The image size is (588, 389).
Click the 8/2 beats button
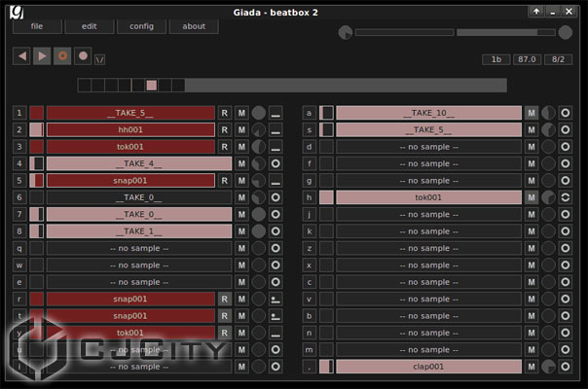tap(560, 59)
